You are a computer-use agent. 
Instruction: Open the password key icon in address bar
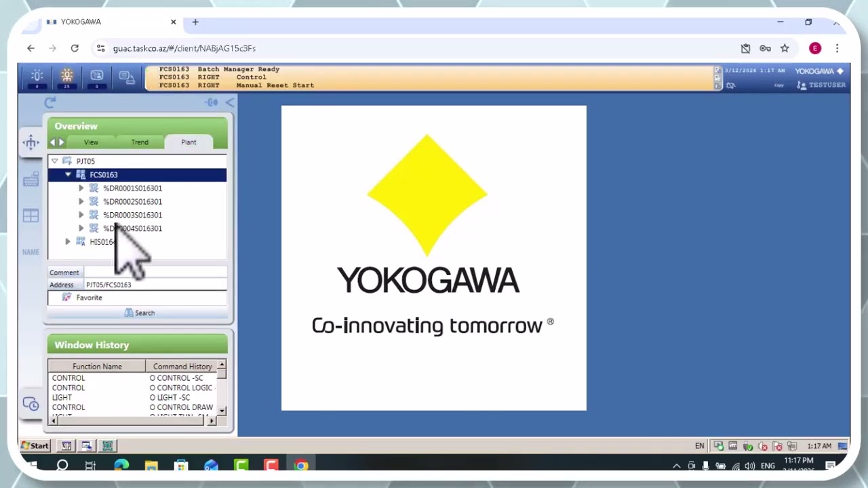(765, 48)
